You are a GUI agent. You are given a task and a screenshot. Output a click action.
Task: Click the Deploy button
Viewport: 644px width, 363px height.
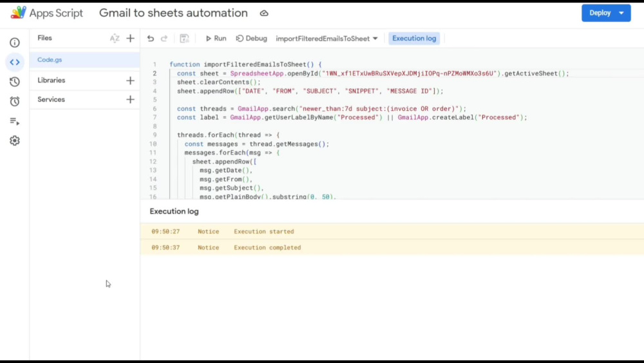[600, 13]
